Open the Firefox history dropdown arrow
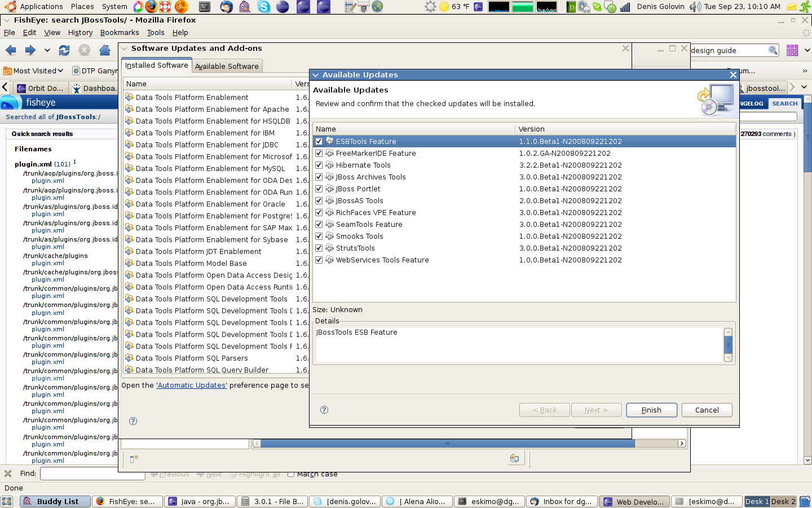 (x=47, y=51)
